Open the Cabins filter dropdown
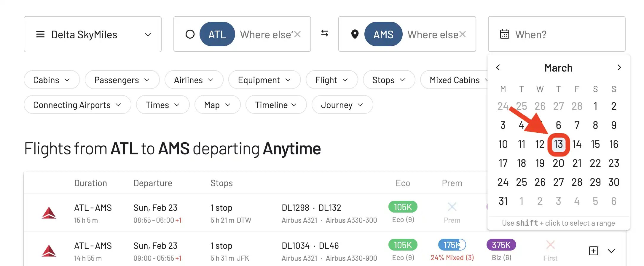644x266 pixels. tap(52, 80)
